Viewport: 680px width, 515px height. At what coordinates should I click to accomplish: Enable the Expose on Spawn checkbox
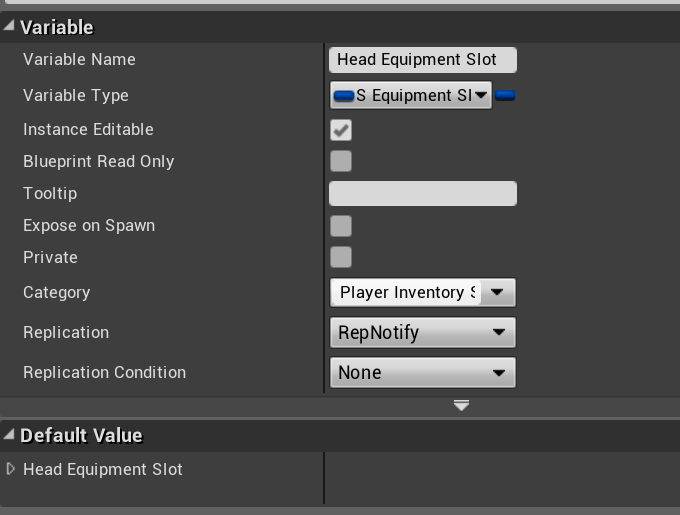pos(341,225)
